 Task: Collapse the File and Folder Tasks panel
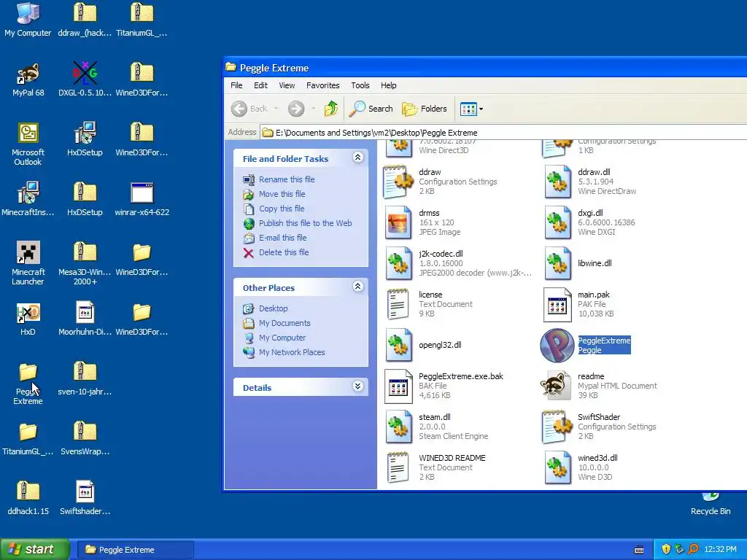(x=357, y=157)
